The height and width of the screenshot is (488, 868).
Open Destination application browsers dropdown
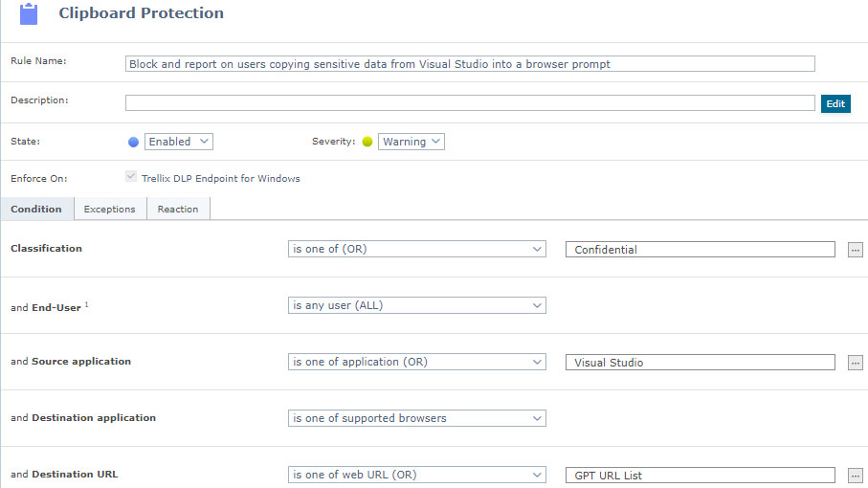(x=416, y=418)
